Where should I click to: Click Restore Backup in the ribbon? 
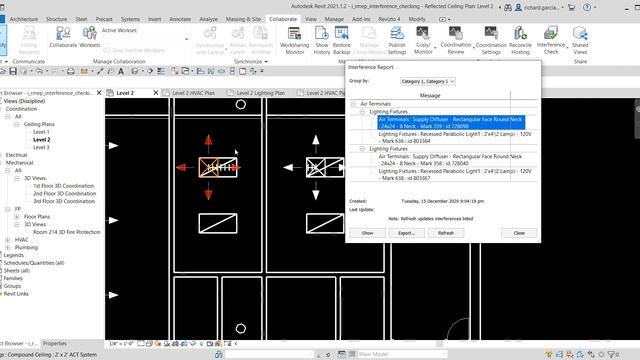coord(341,40)
